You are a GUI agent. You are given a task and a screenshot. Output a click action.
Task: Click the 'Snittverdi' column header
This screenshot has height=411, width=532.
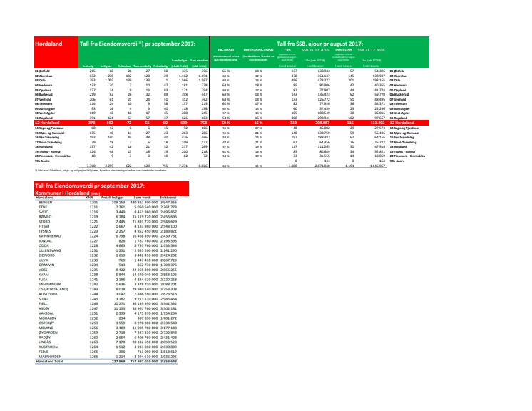(x=168, y=198)
